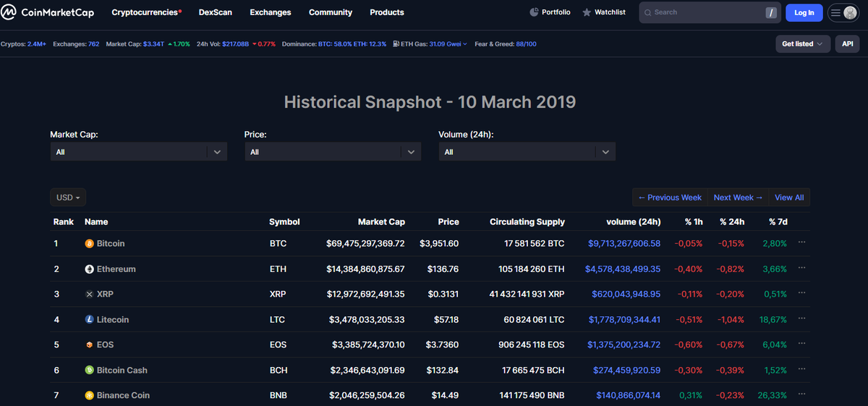Click the Market Cap $3.34T stat
Viewport: 868px width, 406px height.
click(x=148, y=44)
